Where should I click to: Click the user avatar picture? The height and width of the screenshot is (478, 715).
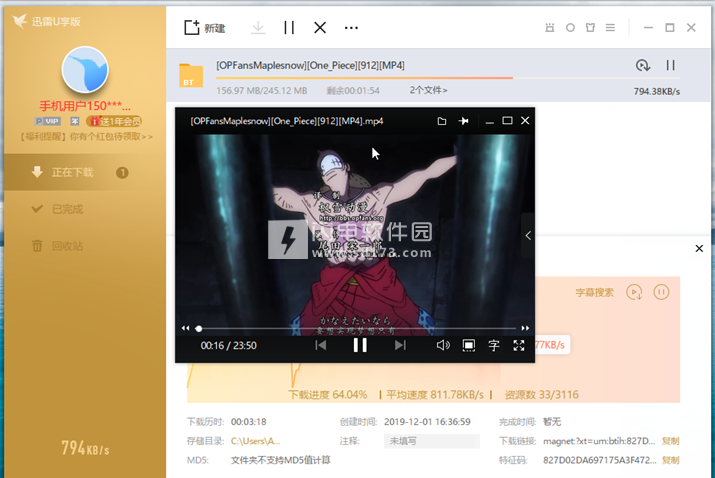click(x=85, y=70)
